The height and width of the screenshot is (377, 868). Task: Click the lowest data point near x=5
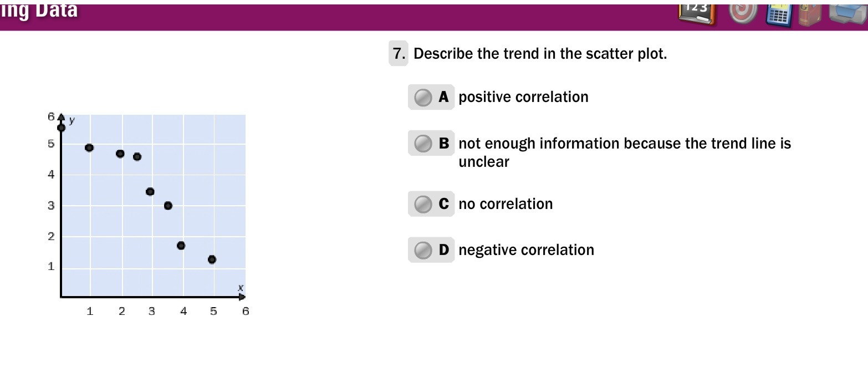click(212, 259)
